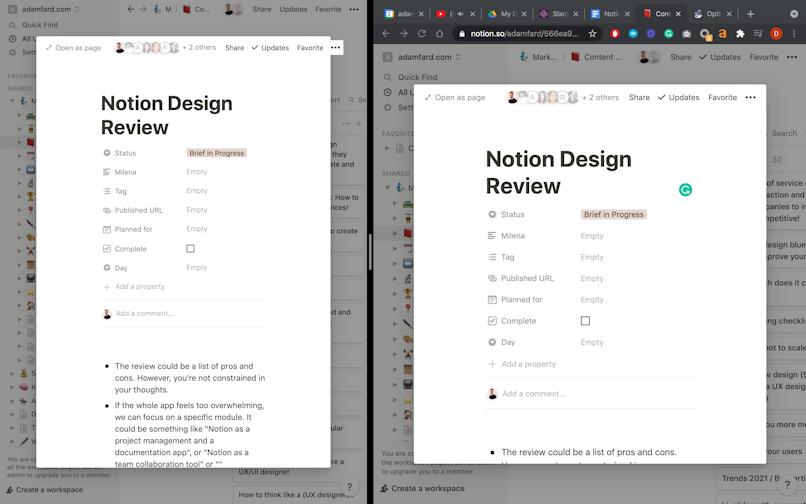
Task: Reload the page in Chrome
Action: click(422, 34)
